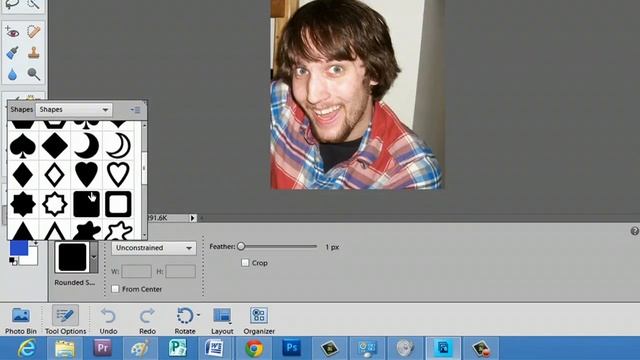This screenshot has height=360, width=640.
Task: Pick the filled eight-point star shape
Action: tap(22, 204)
